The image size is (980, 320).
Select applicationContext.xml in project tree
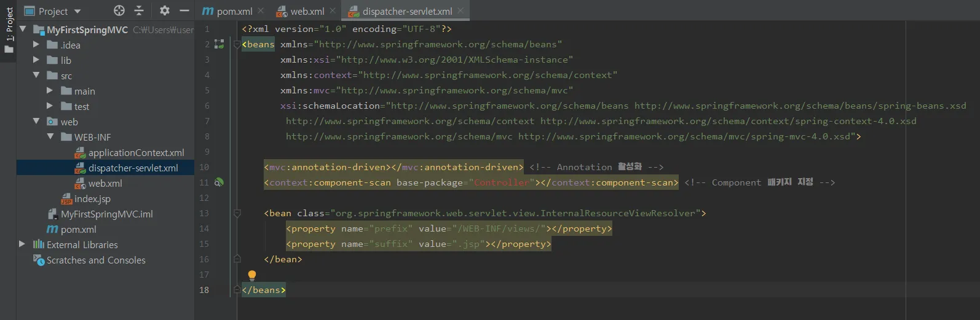pyautogui.click(x=136, y=152)
